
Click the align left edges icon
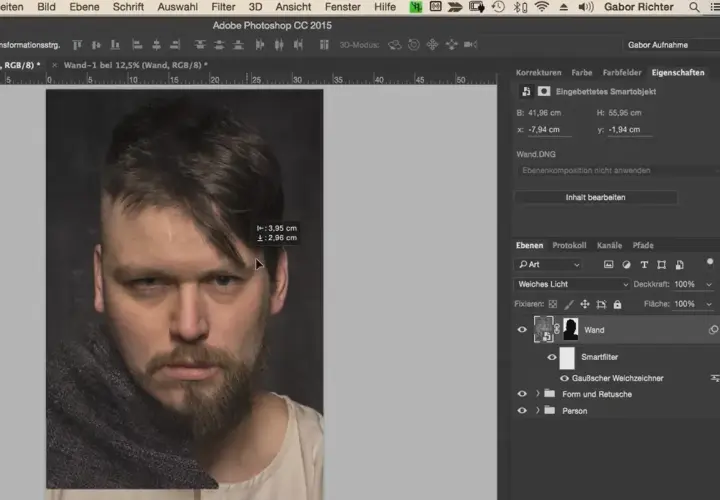pyautogui.click(x=137, y=45)
